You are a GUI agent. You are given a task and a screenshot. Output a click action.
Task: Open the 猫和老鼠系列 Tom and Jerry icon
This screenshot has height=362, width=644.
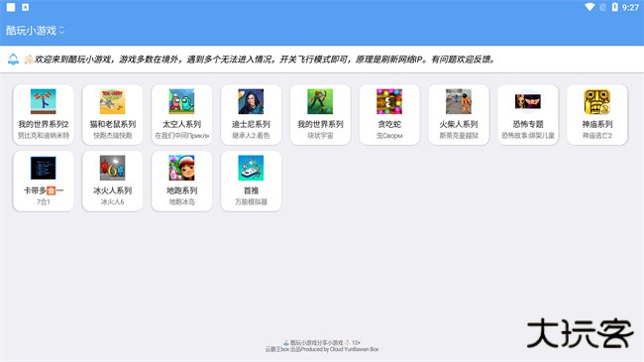pos(113,101)
